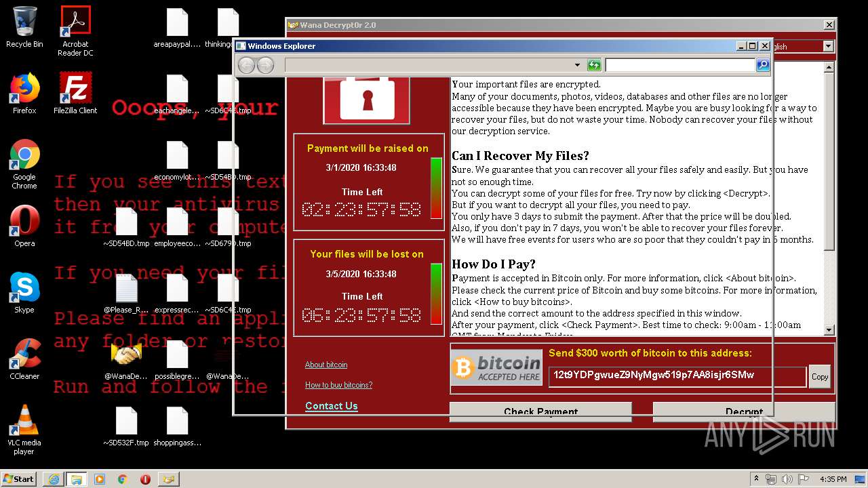This screenshot has height=488, width=868.
Task: Launch Skype from the desktop
Action: click(24, 293)
